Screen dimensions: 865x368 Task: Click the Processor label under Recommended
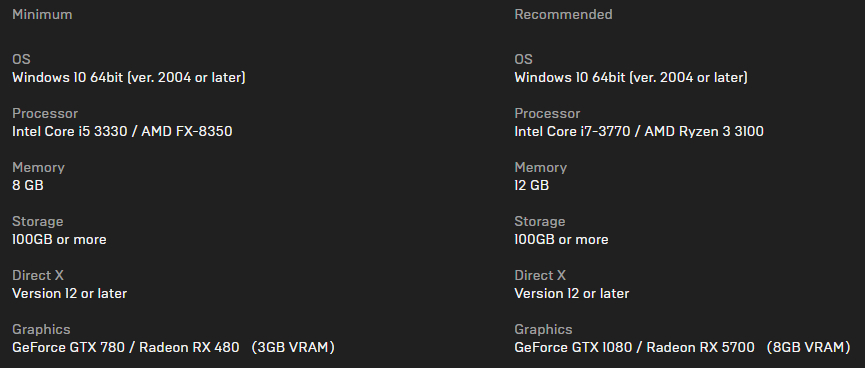click(x=547, y=114)
